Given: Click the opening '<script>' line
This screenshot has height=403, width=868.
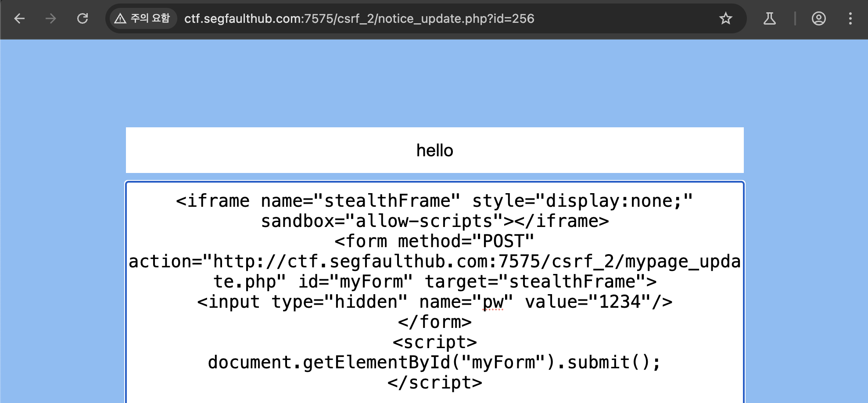Looking at the screenshot, I should pyautogui.click(x=435, y=342).
